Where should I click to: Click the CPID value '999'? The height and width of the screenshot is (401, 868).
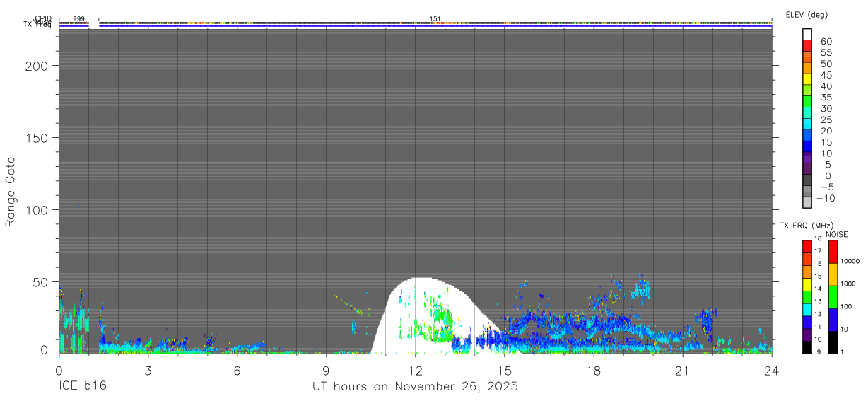(x=78, y=18)
